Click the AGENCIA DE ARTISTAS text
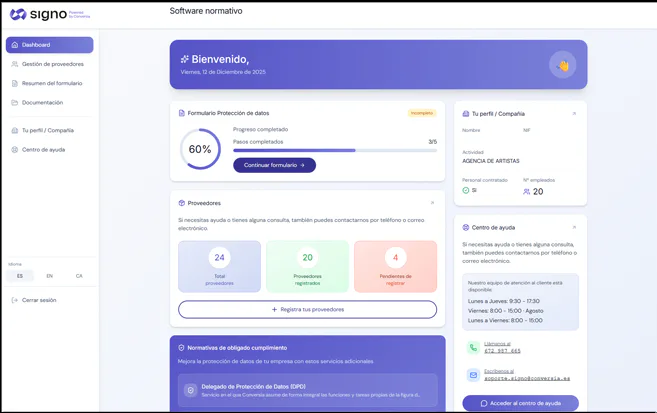This screenshot has width=657, height=413. (x=491, y=161)
